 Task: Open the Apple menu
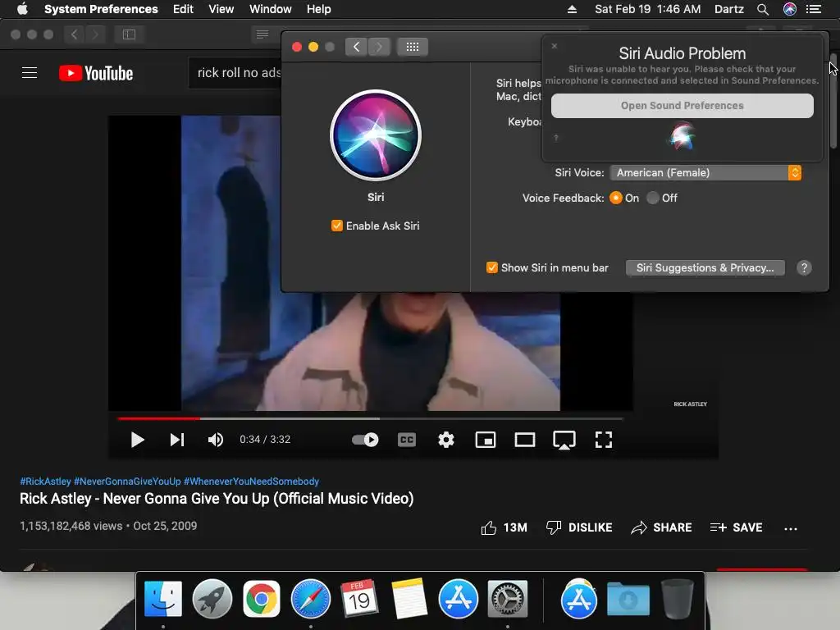(22, 9)
